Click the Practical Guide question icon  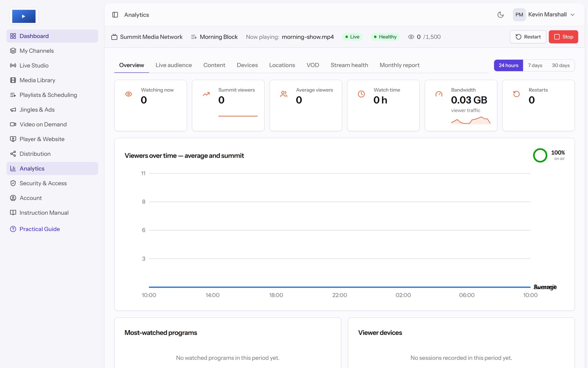point(13,229)
